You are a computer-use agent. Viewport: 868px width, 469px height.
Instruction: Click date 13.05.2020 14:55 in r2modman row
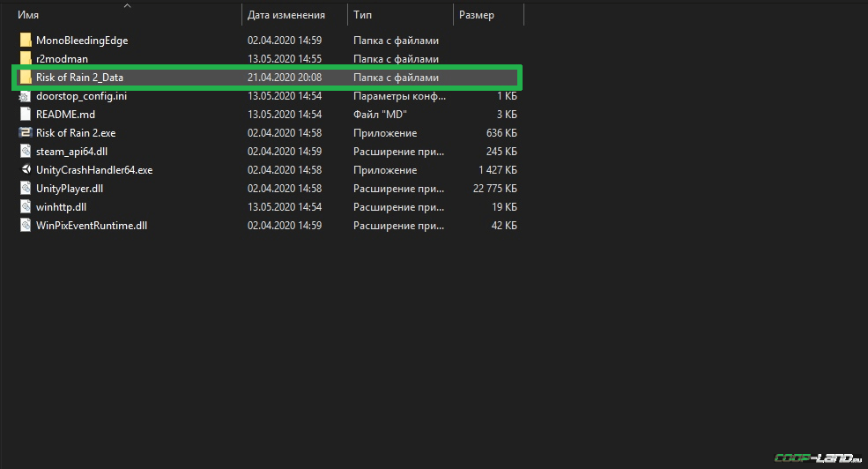[x=285, y=59]
